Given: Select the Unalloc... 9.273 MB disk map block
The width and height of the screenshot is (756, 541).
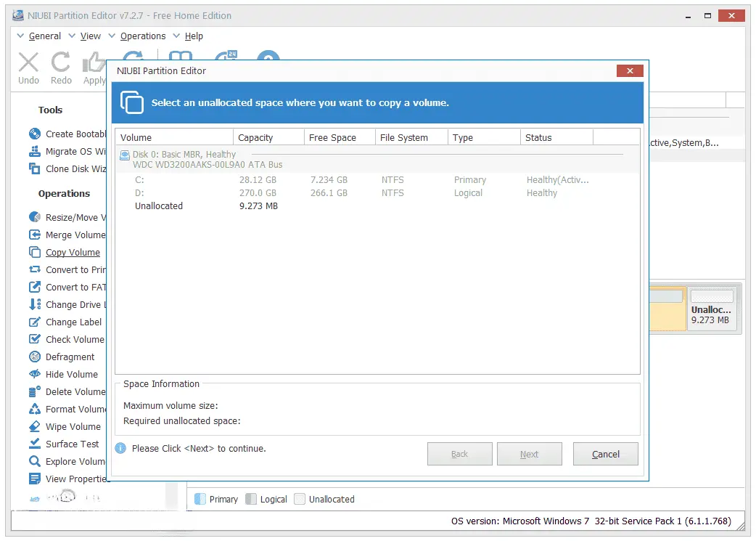Looking at the screenshot, I should [712, 309].
